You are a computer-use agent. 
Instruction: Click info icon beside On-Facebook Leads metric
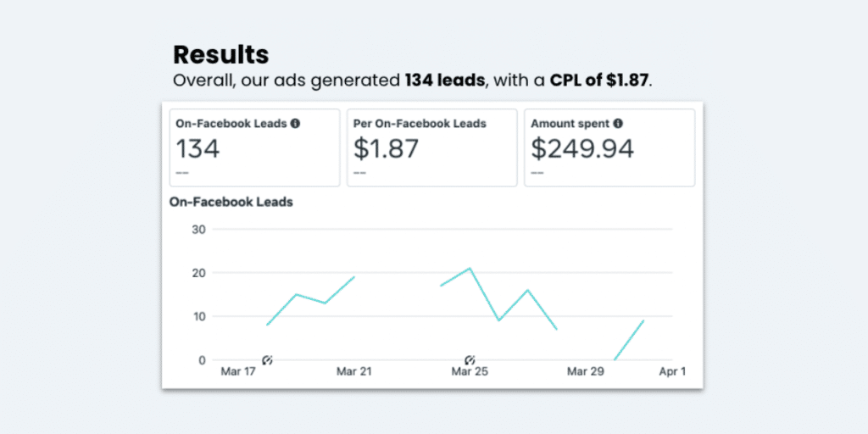pyautogui.click(x=295, y=124)
